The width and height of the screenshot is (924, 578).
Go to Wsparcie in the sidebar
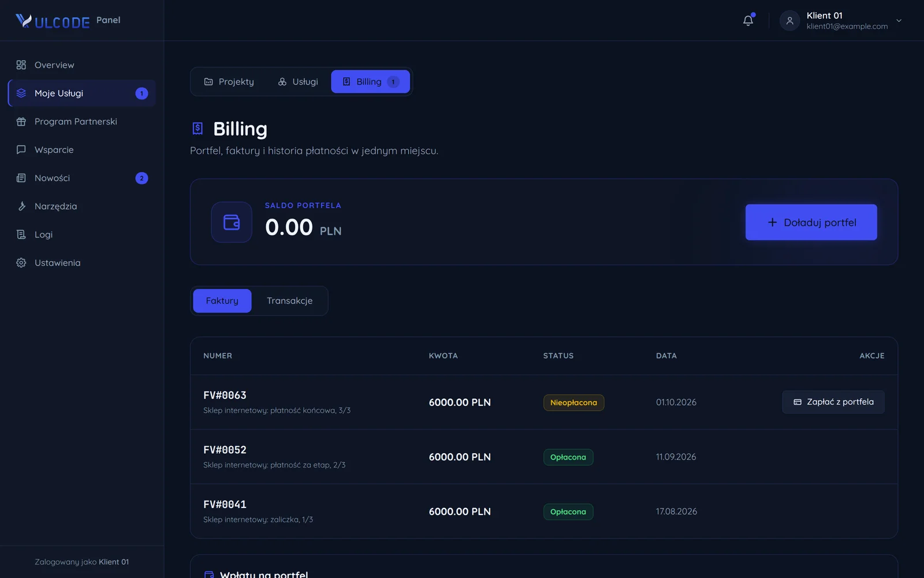click(82, 150)
